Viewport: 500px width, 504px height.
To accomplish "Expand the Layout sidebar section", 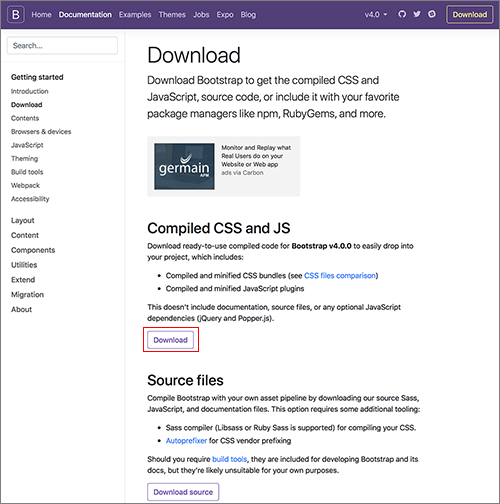I will pos(23,220).
